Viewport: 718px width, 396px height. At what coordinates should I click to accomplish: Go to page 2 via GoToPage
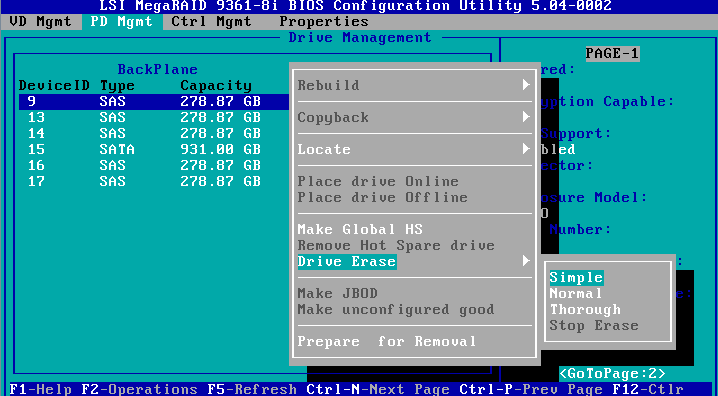click(612, 374)
